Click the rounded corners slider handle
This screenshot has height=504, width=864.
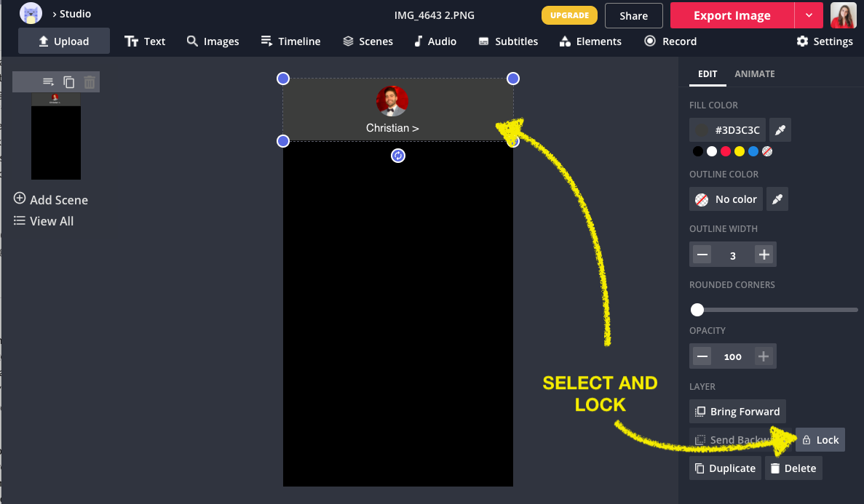pyautogui.click(x=697, y=310)
